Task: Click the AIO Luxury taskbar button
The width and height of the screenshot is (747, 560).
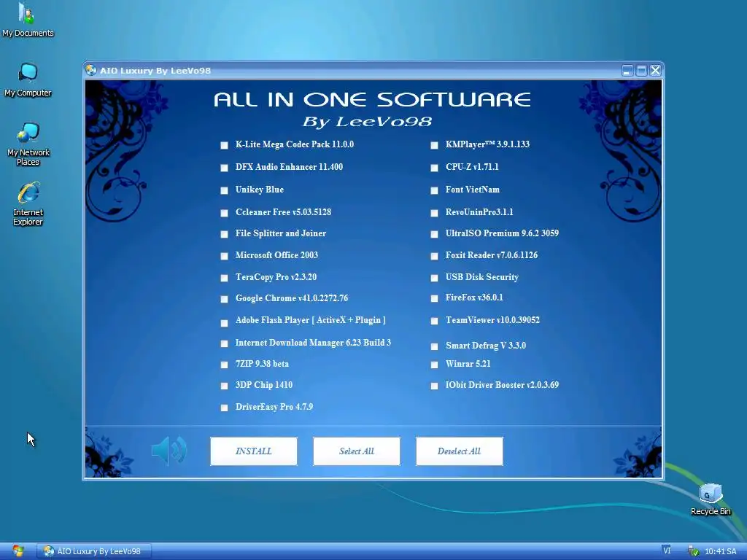Action: click(x=94, y=551)
